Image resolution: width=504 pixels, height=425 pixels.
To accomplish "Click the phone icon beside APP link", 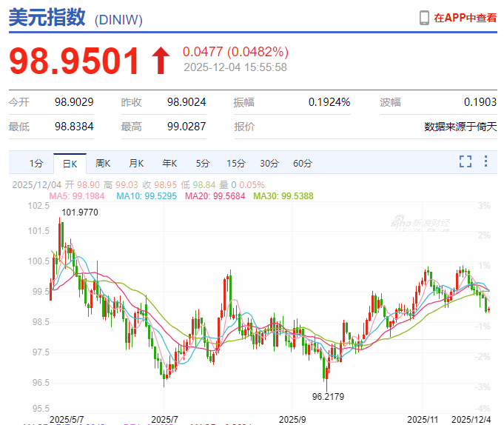I will click(x=424, y=18).
